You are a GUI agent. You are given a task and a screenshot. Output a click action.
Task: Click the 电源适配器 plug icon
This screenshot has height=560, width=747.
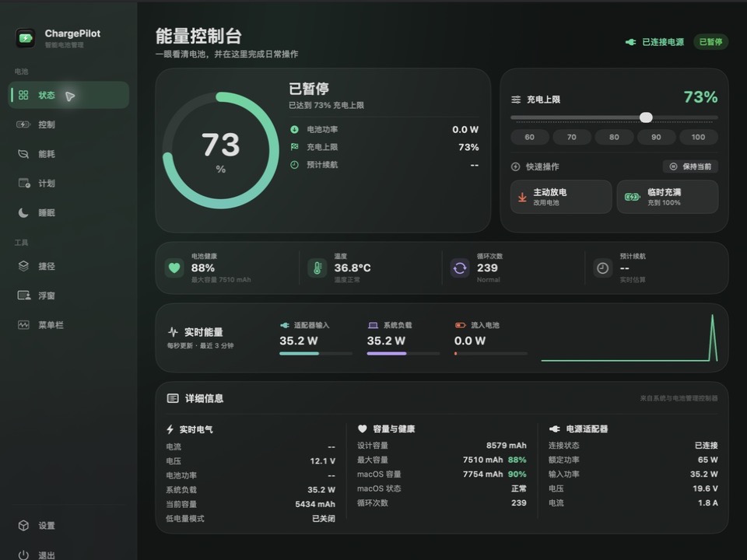click(x=555, y=429)
